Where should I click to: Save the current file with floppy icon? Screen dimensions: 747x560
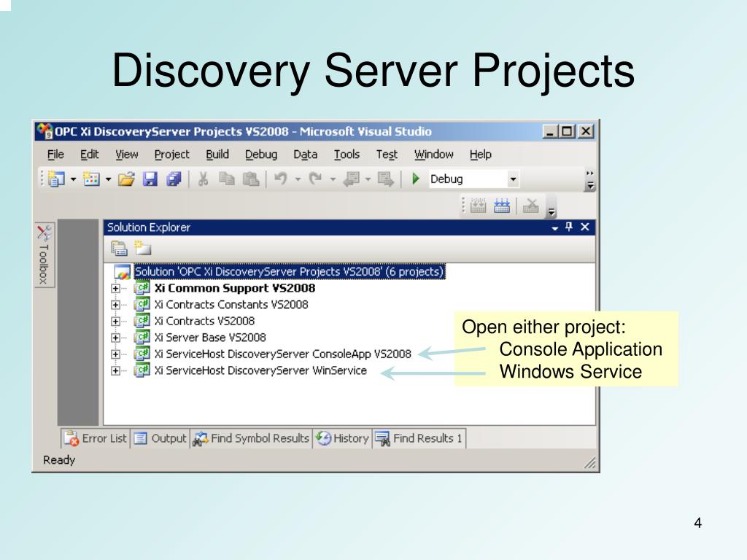coord(150,179)
